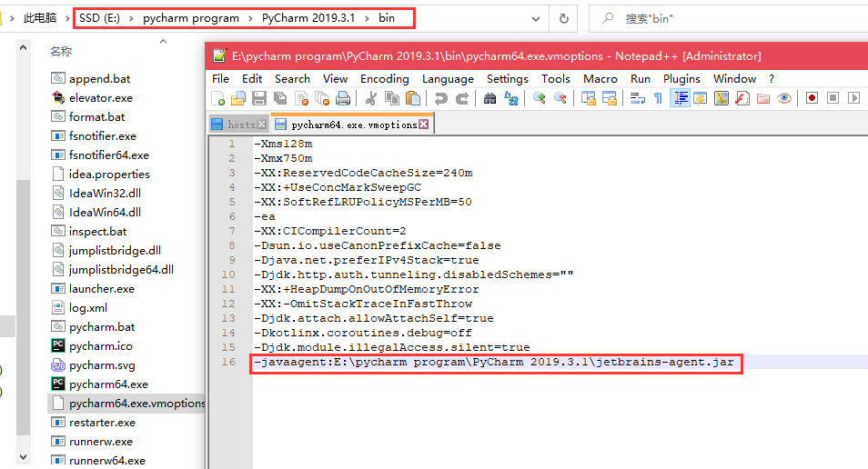Start macro recording with red dot icon
Image resolution: width=868 pixels, height=469 pixels.
click(x=812, y=98)
